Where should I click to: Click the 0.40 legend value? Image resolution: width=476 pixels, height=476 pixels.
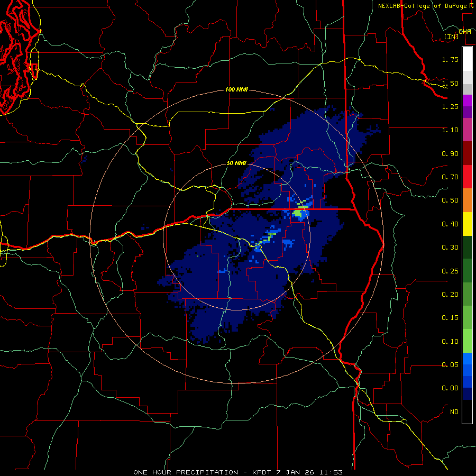click(x=450, y=224)
